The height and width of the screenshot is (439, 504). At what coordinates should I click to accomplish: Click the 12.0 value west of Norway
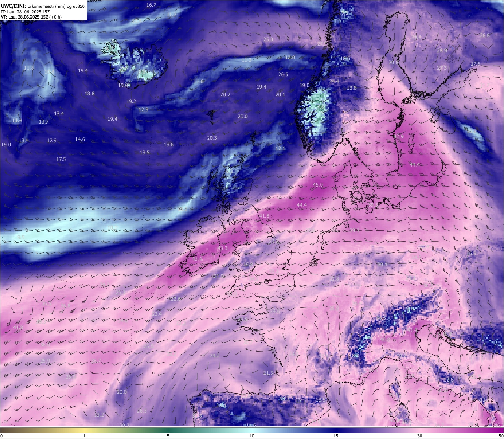[290, 57]
